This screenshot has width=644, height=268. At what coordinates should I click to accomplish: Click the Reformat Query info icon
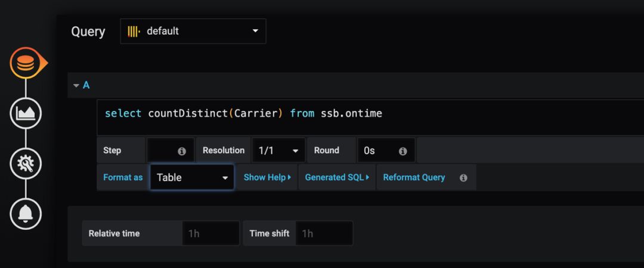[463, 177]
